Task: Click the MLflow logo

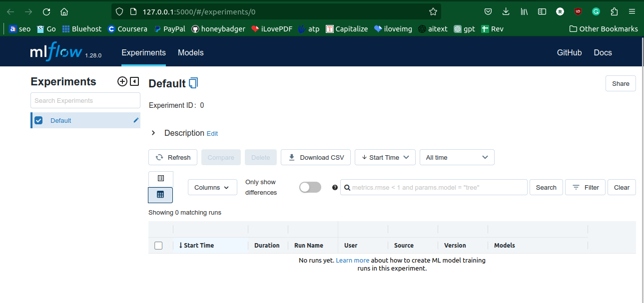Action: click(x=56, y=52)
